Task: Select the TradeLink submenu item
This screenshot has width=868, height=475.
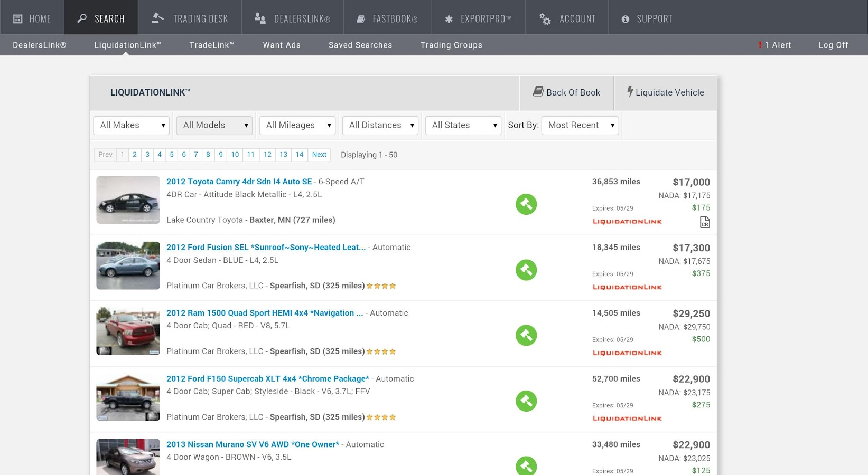Action: coord(212,45)
